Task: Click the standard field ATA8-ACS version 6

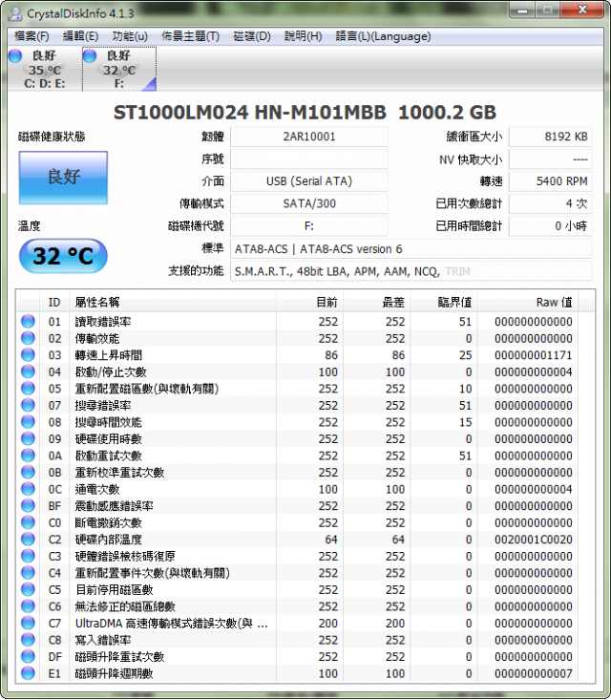Action: click(411, 248)
